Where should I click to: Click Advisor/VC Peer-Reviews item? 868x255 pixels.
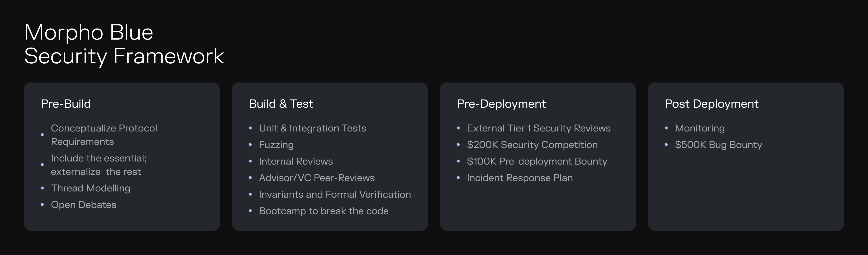coord(316,178)
